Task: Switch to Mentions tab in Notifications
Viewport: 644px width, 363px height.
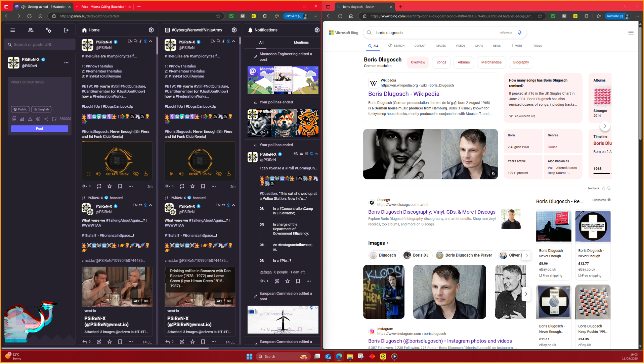Action: click(x=301, y=42)
